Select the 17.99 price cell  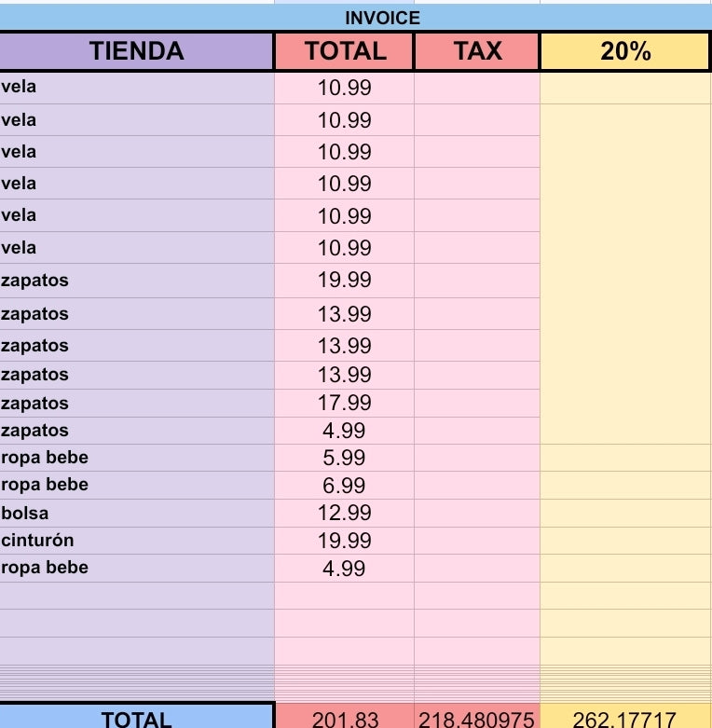[345, 403]
